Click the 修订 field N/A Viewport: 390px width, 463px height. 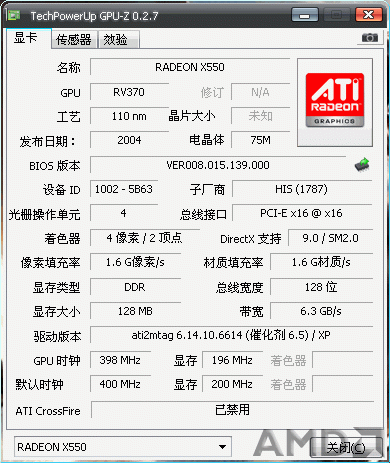[261, 92]
